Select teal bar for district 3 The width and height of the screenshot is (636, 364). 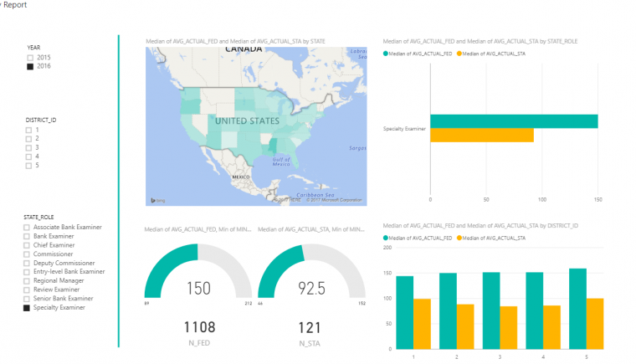[x=491, y=310]
